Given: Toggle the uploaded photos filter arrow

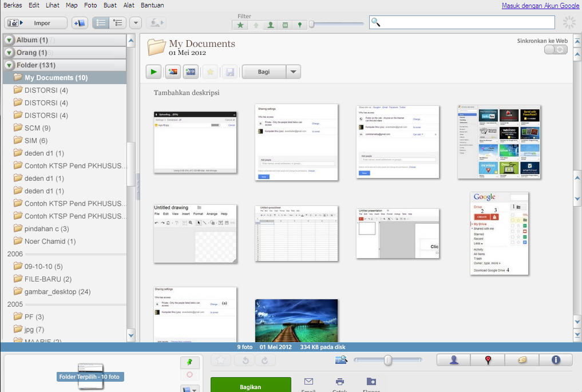Looking at the screenshot, I should tap(256, 25).
